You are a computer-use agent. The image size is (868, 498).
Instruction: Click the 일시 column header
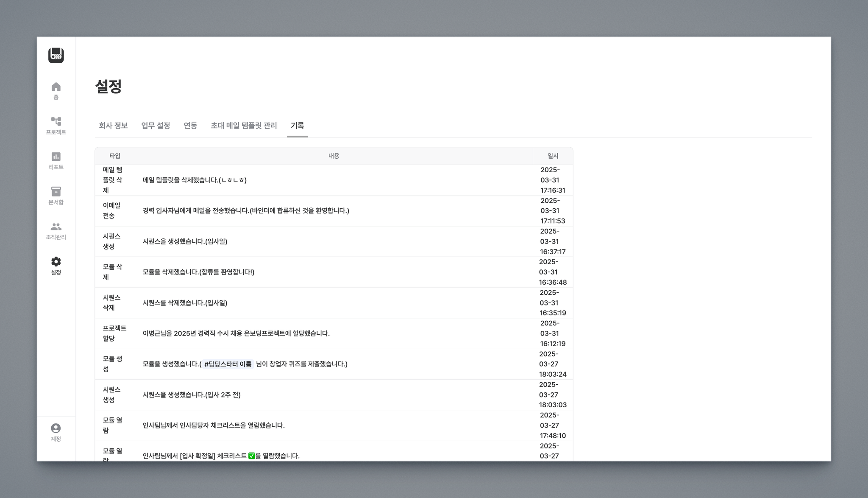click(x=553, y=156)
